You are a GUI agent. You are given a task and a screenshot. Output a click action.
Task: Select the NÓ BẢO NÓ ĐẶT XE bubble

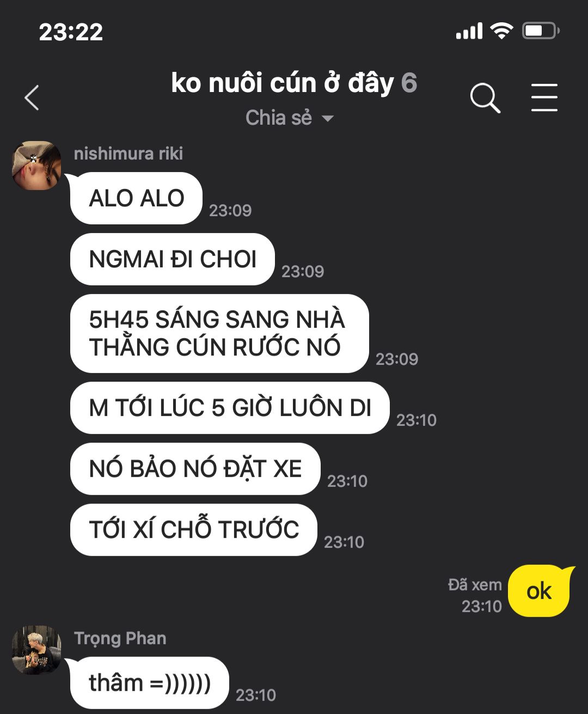point(195,469)
